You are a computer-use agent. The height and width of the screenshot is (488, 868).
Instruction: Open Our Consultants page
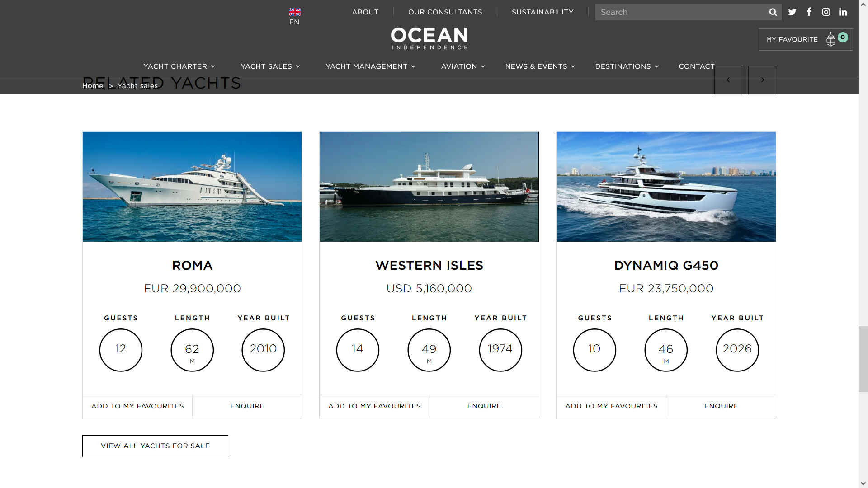click(445, 12)
